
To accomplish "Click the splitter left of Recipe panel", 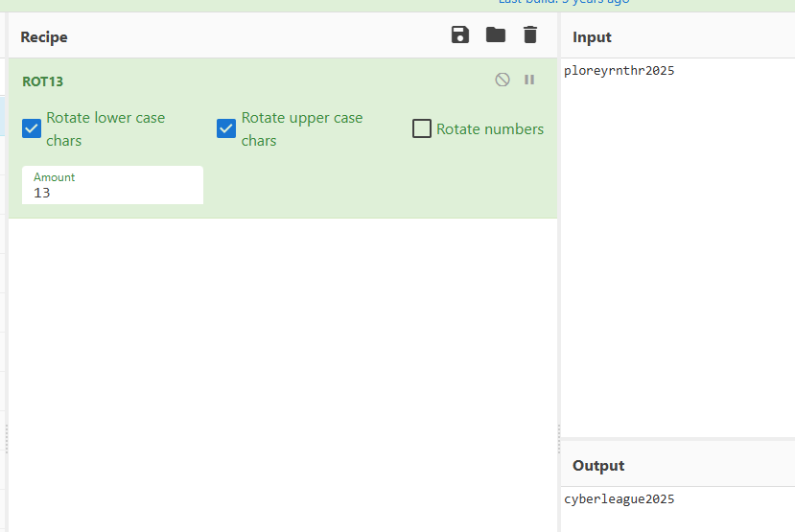I will click(7, 439).
